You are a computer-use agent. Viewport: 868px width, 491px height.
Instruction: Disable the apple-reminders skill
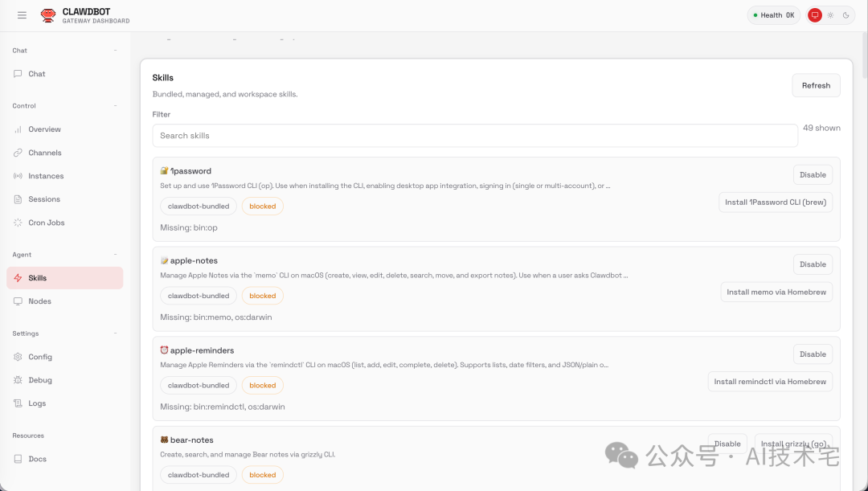[x=813, y=354]
